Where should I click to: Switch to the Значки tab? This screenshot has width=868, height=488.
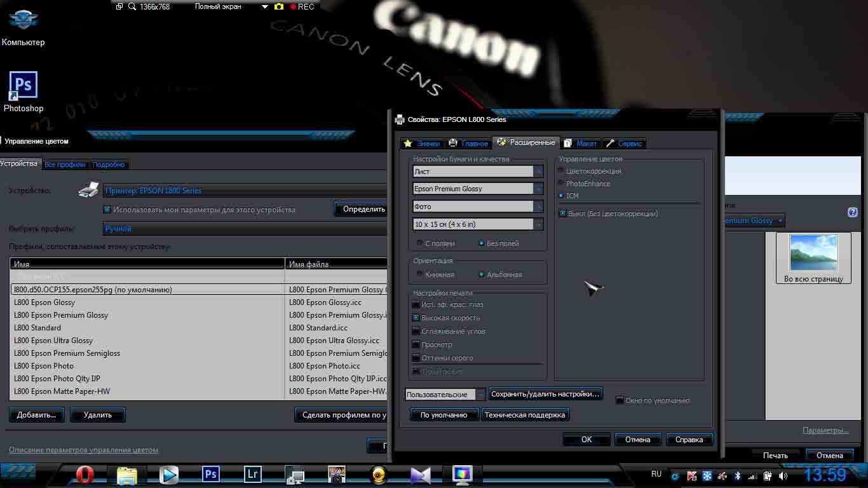coord(422,144)
